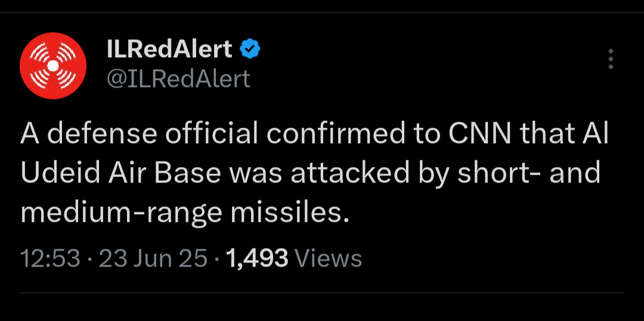Click the word CNN in the tweet
The width and height of the screenshot is (644, 321).
pos(479,134)
